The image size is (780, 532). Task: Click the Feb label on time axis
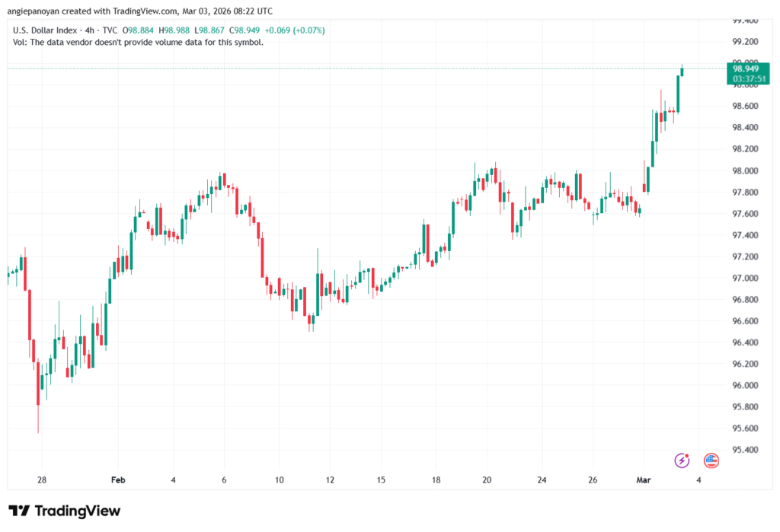[117, 480]
